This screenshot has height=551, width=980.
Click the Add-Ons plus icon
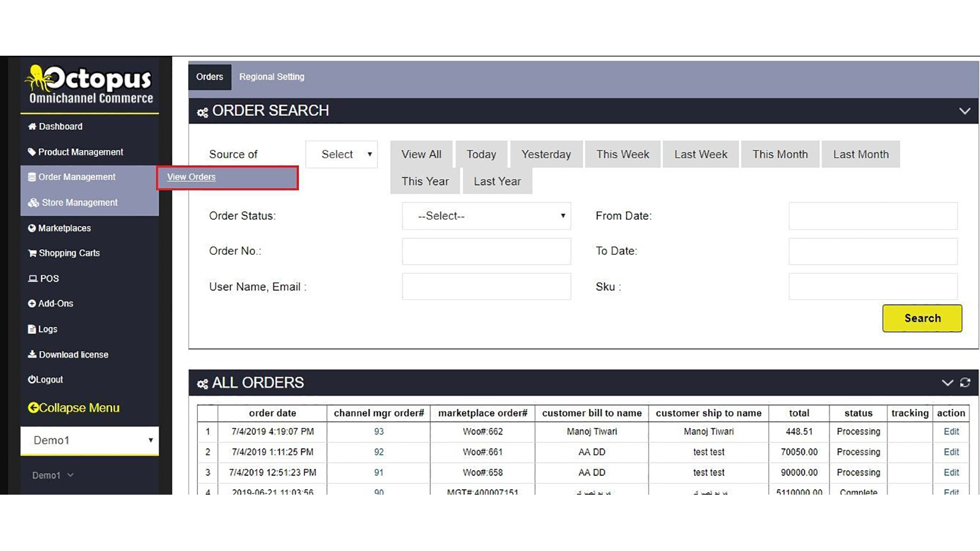click(32, 304)
